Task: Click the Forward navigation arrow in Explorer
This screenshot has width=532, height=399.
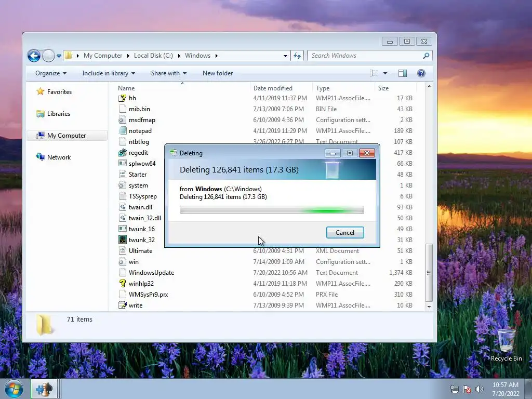Action: tap(48, 56)
